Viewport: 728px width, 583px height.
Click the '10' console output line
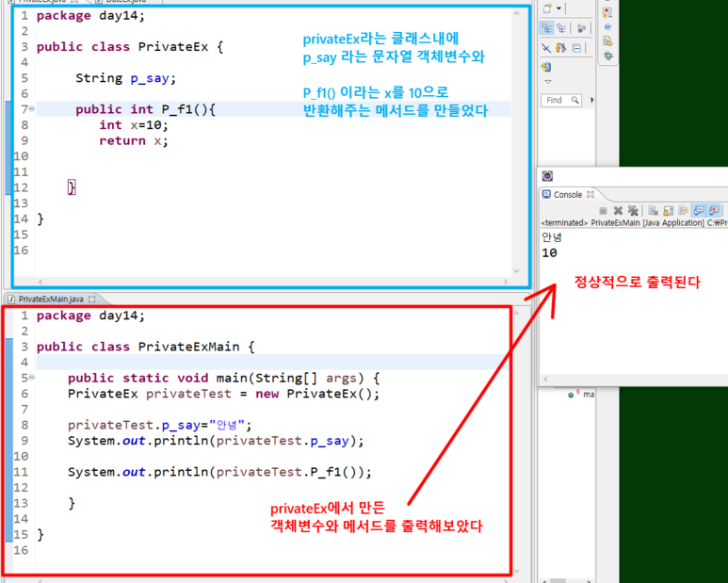pos(549,253)
